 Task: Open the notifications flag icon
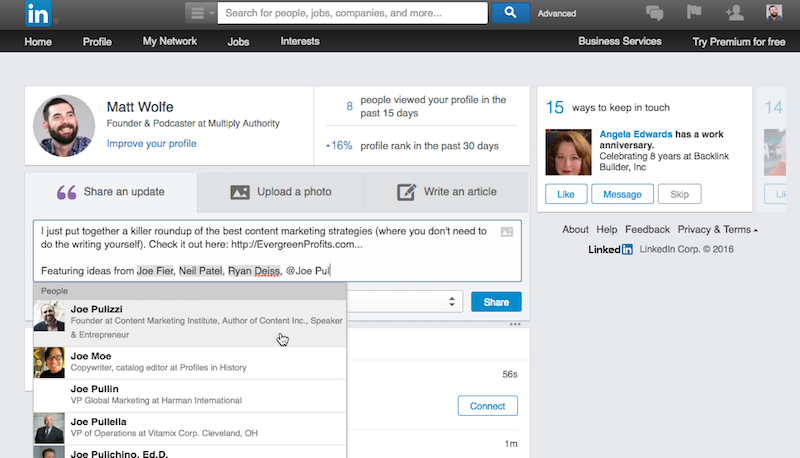tap(694, 12)
